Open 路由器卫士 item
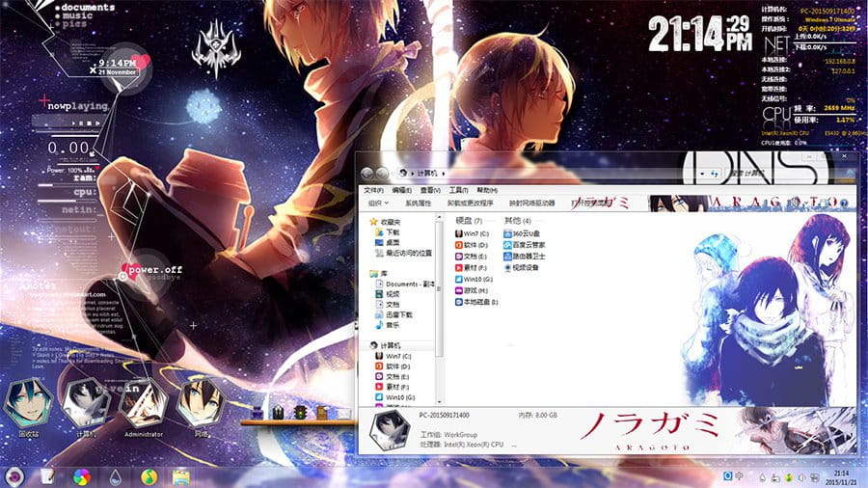This screenshot has width=868, height=488. (x=525, y=257)
